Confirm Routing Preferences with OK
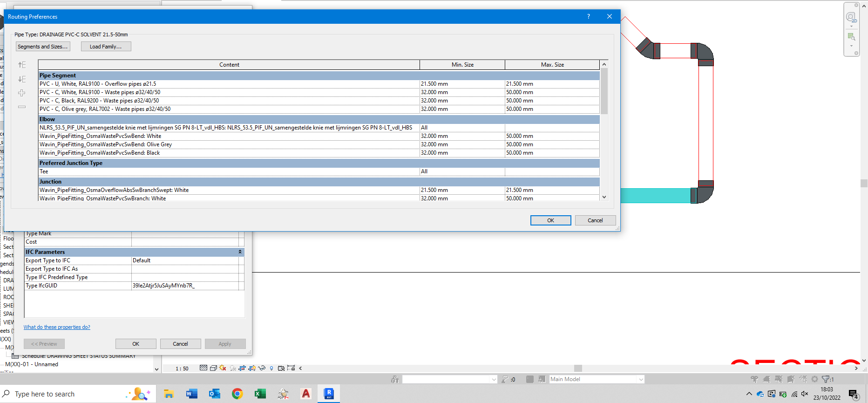868x403 pixels. point(550,220)
